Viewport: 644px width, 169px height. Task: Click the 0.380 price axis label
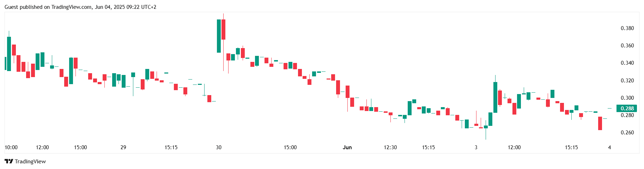[x=627, y=28]
